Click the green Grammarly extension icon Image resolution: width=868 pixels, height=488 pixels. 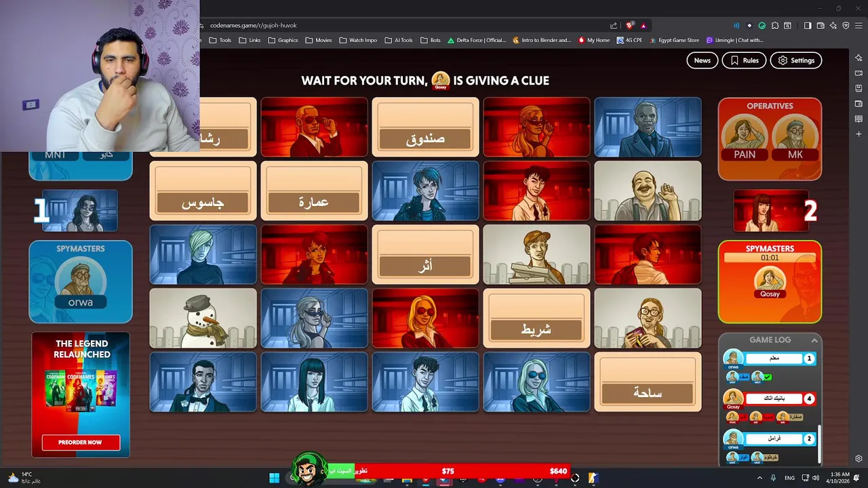point(762,26)
